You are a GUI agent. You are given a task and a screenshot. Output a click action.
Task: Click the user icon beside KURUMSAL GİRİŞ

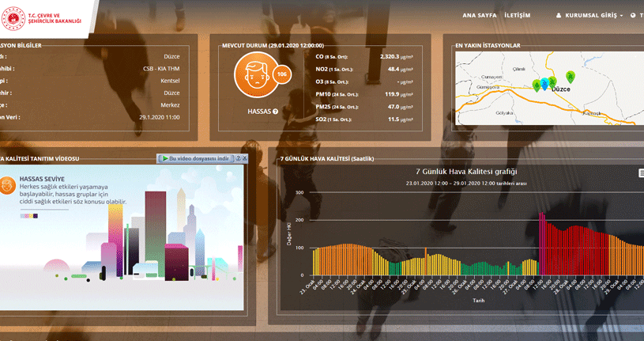tap(559, 15)
